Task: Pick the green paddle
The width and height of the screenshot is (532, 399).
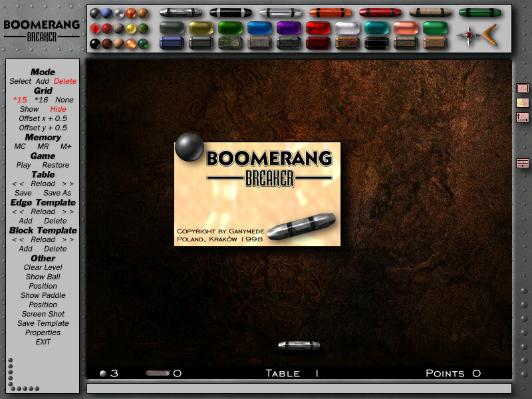Action: click(x=480, y=13)
